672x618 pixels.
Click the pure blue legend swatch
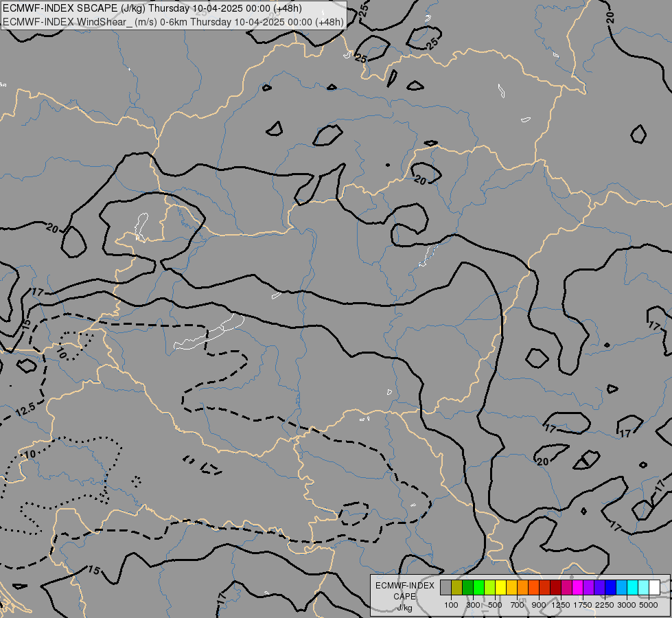click(x=611, y=587)
